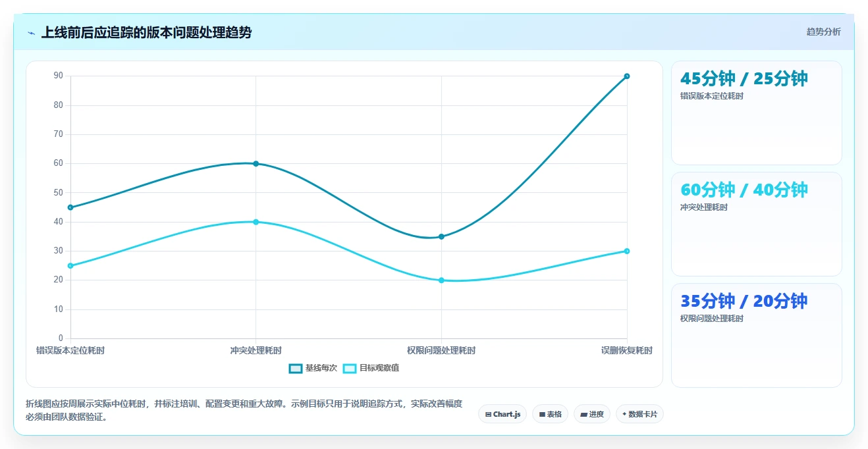Click the footnote text starting 折线图应按周展示
The width and height of the screenshot is (868, 449).
coord(244,410)
